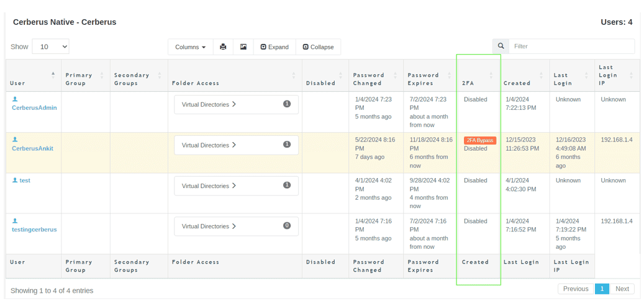Click the search magnifier icon
Screen dimensions: 644x304
tap(501, 46)
